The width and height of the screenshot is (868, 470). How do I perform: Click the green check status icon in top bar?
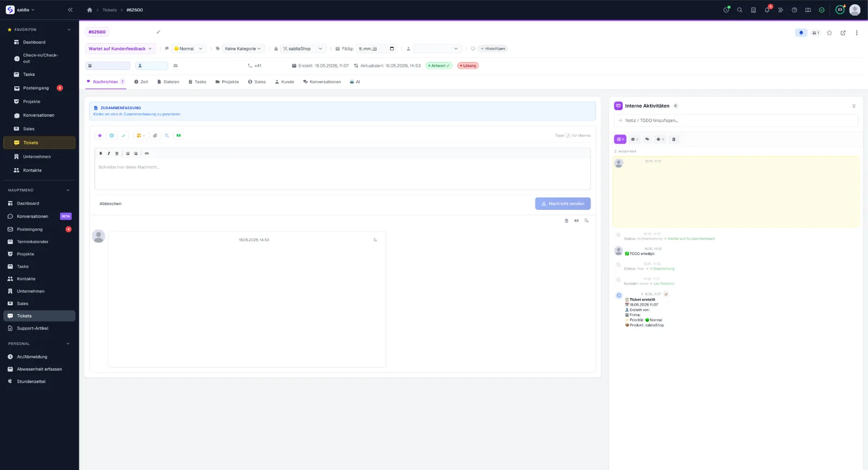point(821,10)
